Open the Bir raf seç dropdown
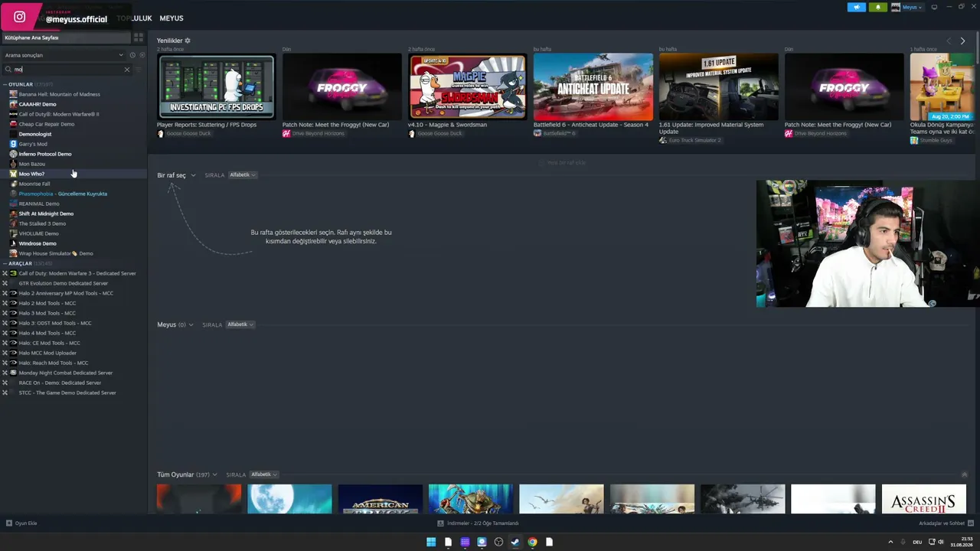980x551 pixels. coord(176,175)
